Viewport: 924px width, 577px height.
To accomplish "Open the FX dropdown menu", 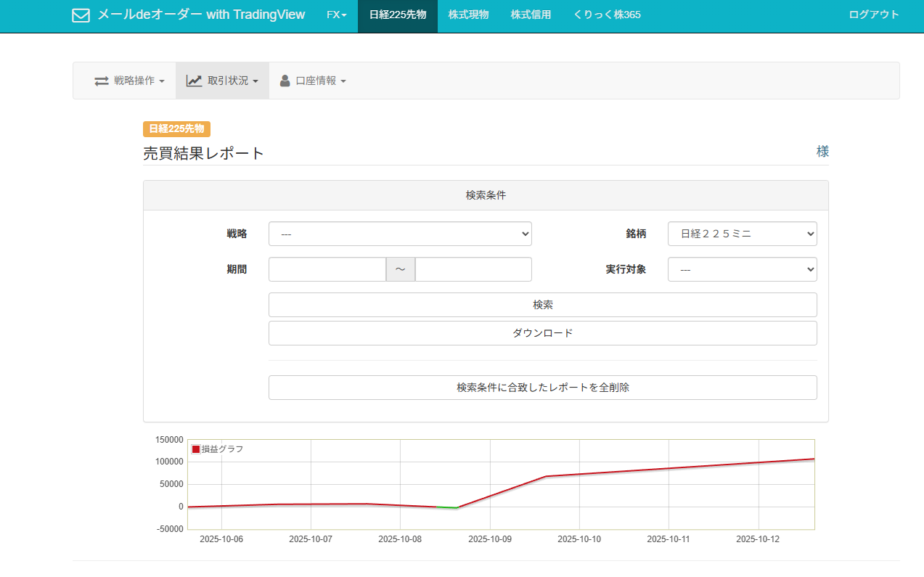I will pos(336,15).
